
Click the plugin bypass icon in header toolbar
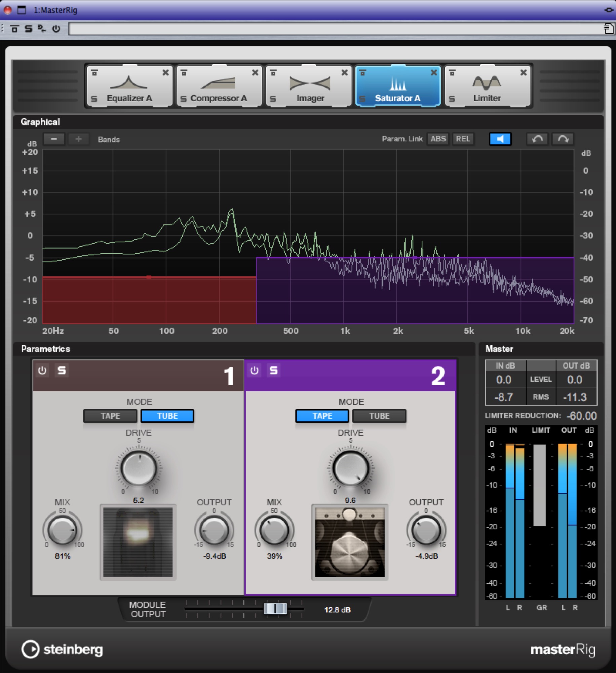pos(14,29)
